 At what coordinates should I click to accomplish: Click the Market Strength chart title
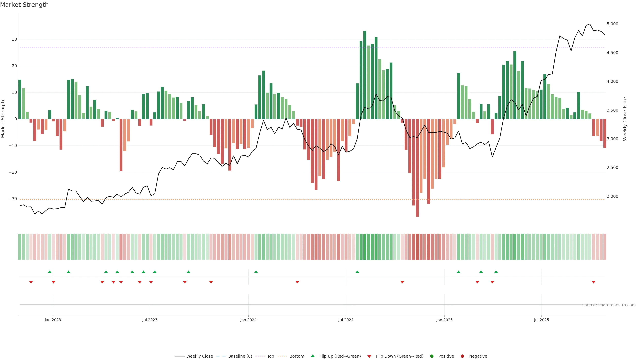click(24, 5)
